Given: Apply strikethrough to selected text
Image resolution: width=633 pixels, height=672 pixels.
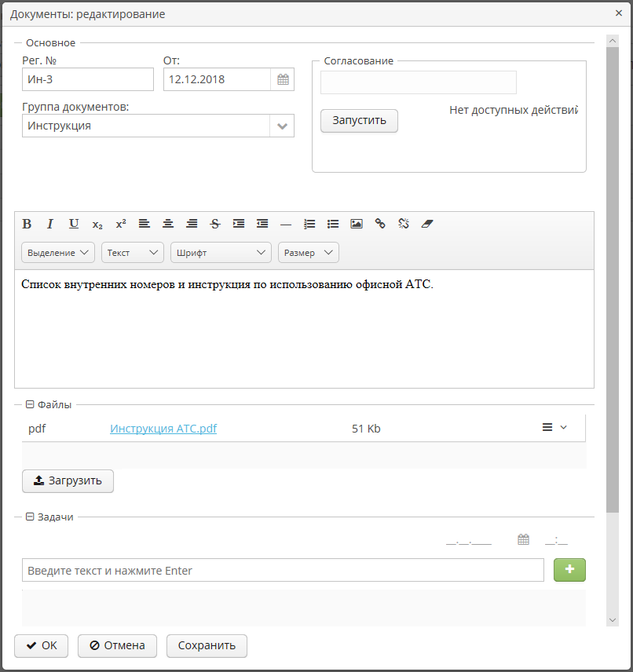Looking at the screenshot, I should pyautogui.click(x=215, y=224).
